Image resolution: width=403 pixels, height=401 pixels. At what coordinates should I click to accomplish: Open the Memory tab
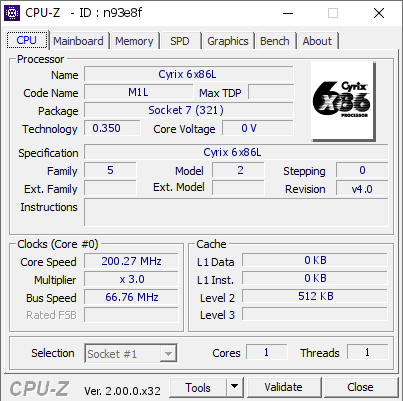coord(134,41)
